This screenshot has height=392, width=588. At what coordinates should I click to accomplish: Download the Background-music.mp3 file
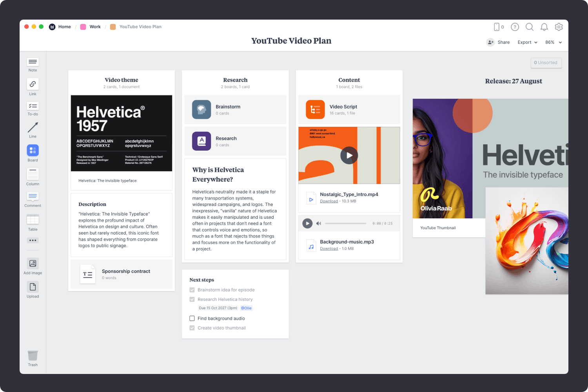[329, 248]
